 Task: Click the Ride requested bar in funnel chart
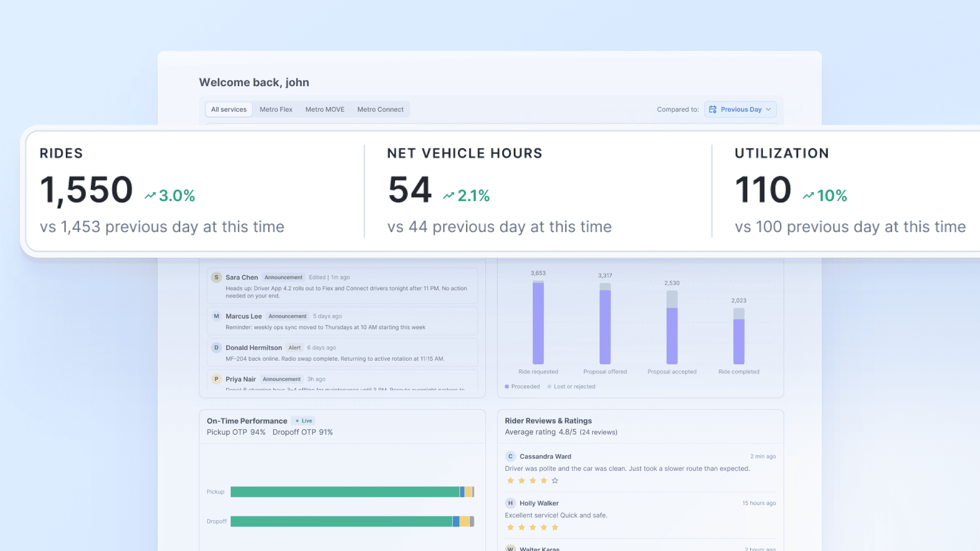(x=538, y=322)
